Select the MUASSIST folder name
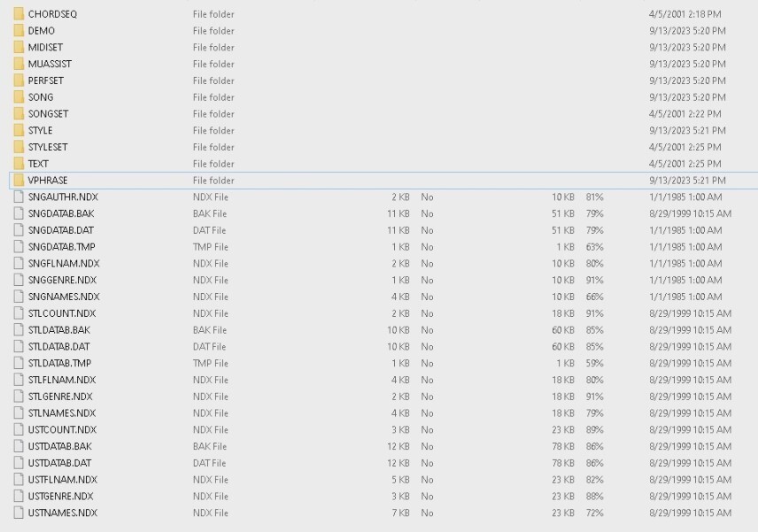This screenshot has height=532, width=758. click(x=50, y=64)
